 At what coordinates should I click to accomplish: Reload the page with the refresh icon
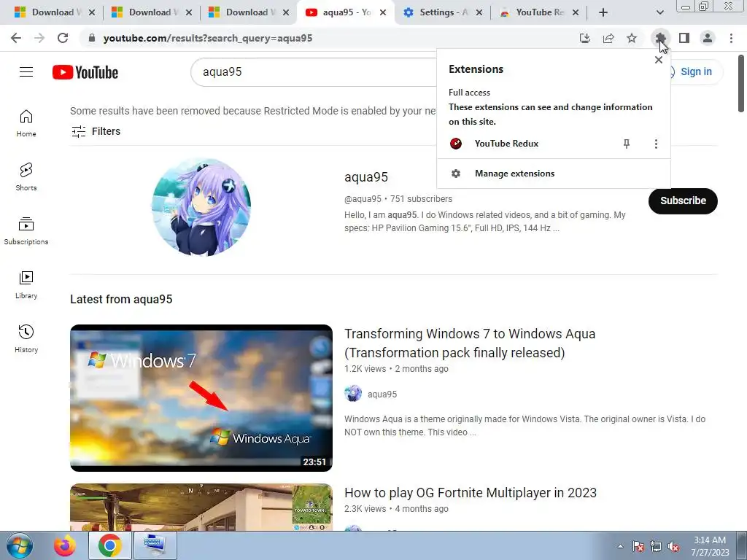pos(63,38)
